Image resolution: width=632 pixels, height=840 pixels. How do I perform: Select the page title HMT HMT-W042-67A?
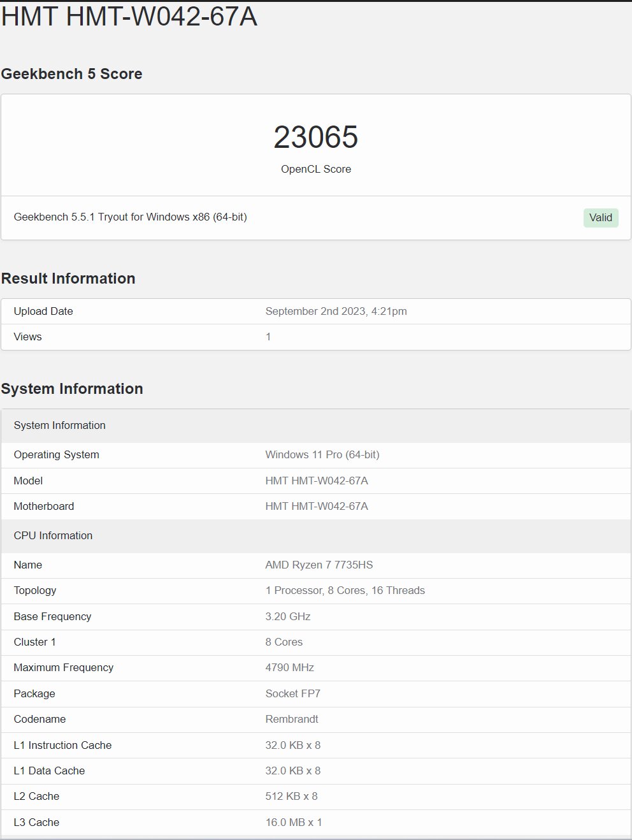pos(129,17)
